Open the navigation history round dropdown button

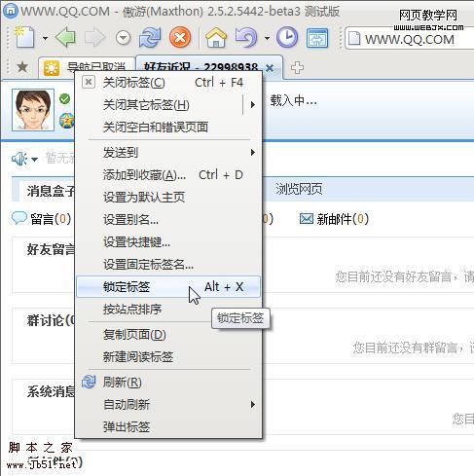coord(124,38)
